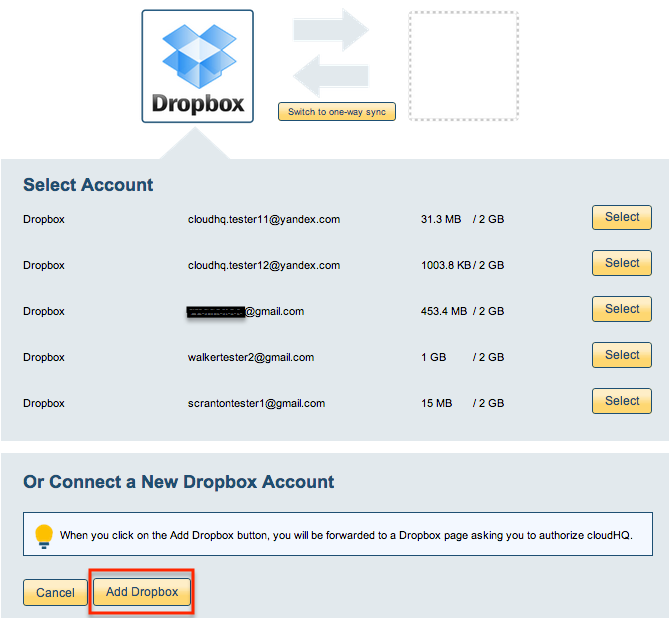The width and height of the screenshot is (669, 618).
Task: Click the lightbulb tip icon
Action: (x=44, y=536)
